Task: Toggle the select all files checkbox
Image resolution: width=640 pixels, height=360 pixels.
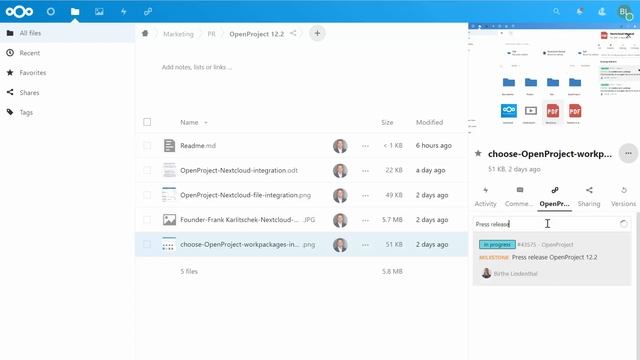Action: click(x=147, y=122)
